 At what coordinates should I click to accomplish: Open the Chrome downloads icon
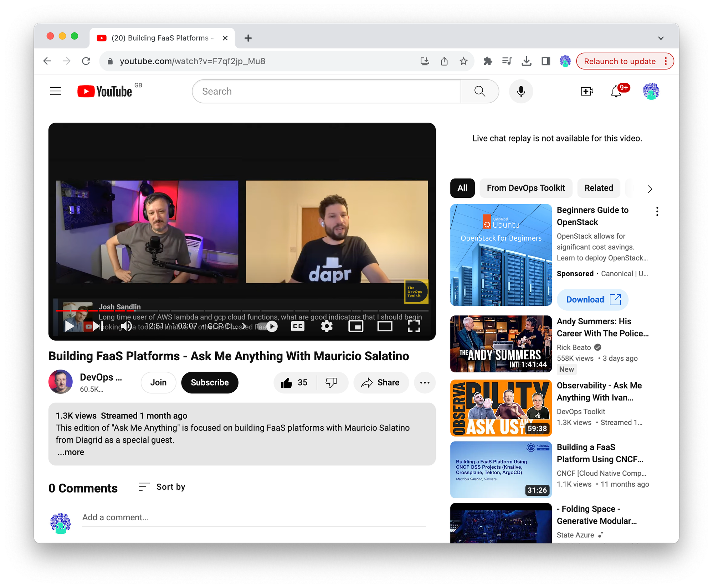tap(526, 61)
